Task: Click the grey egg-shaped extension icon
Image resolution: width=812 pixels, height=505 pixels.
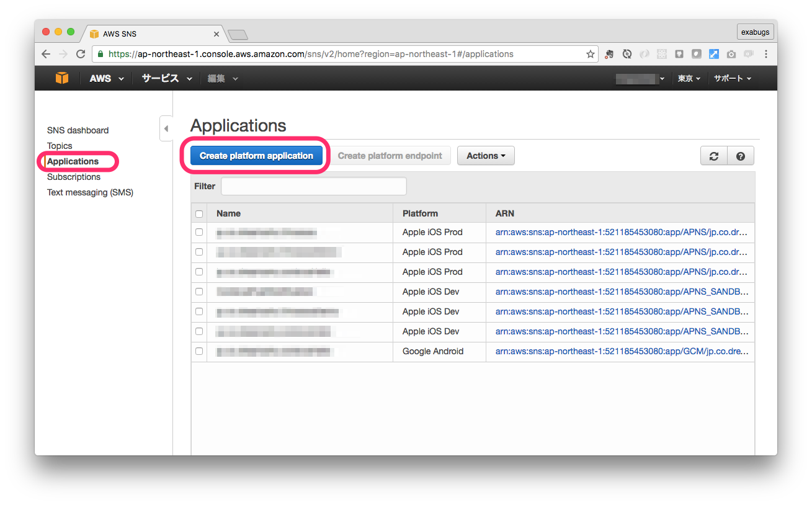Action: [697, 54]
